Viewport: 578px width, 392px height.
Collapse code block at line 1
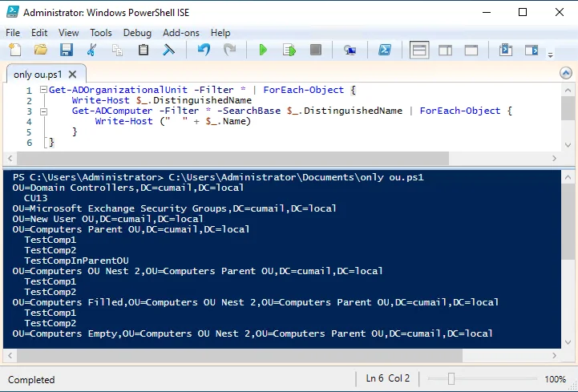43,89
